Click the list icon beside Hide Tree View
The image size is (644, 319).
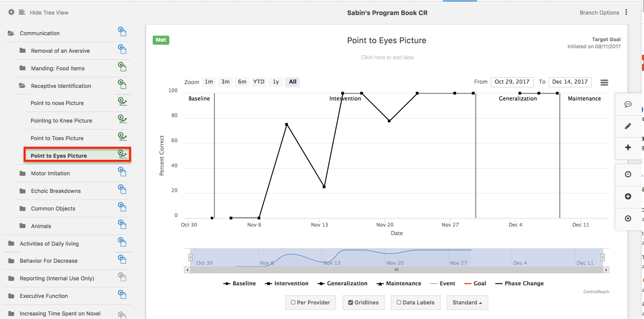tap(22, 12)
